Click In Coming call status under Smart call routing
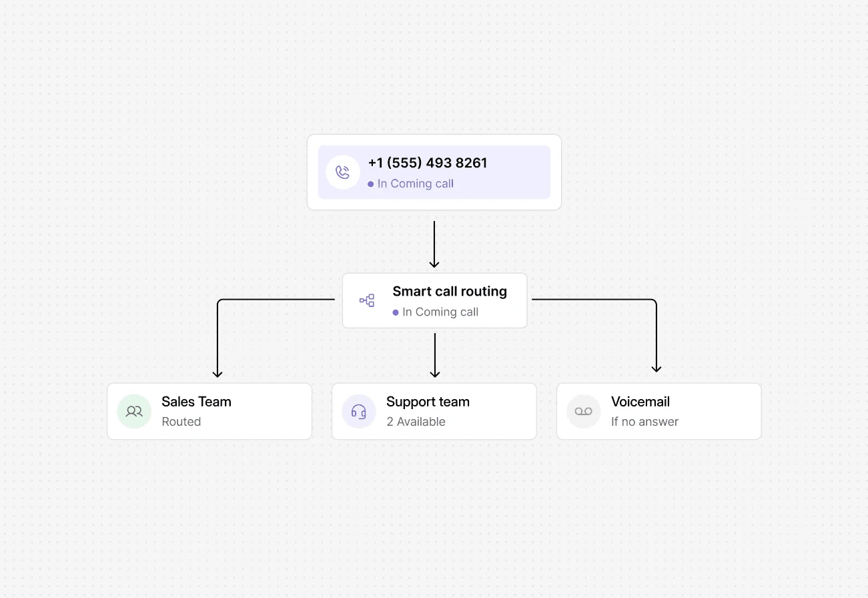The width and height of the screenshot is (868, 598). (x=436, y=312)
